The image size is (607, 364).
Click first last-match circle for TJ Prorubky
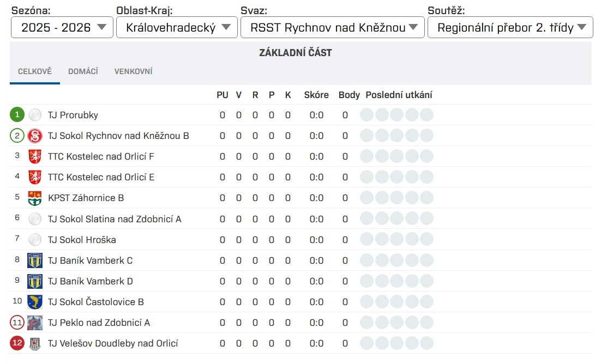pos(367,115)
